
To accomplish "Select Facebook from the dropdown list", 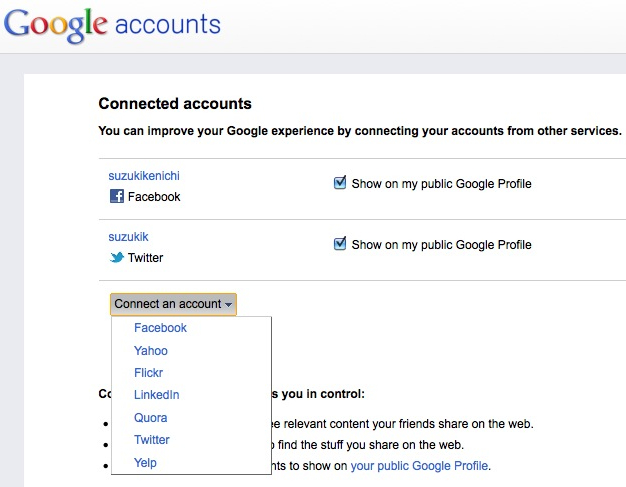I will 160,328.
